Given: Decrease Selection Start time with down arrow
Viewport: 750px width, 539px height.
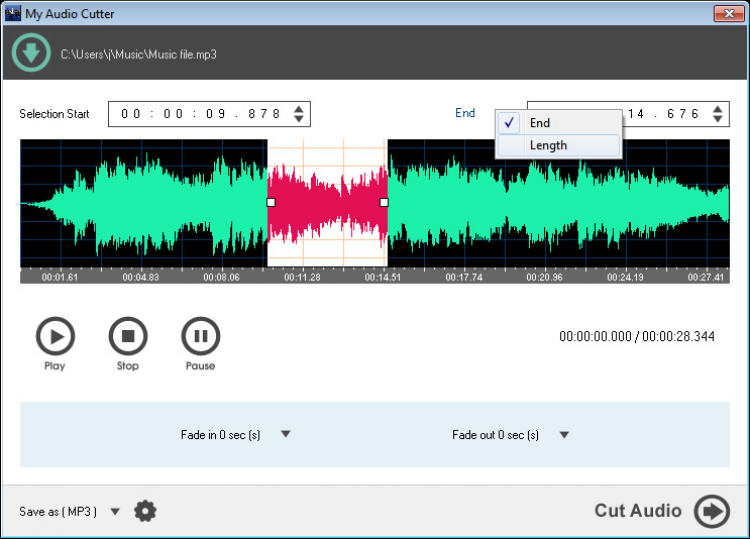Looking at the screenshot, I should pos(299,119).
